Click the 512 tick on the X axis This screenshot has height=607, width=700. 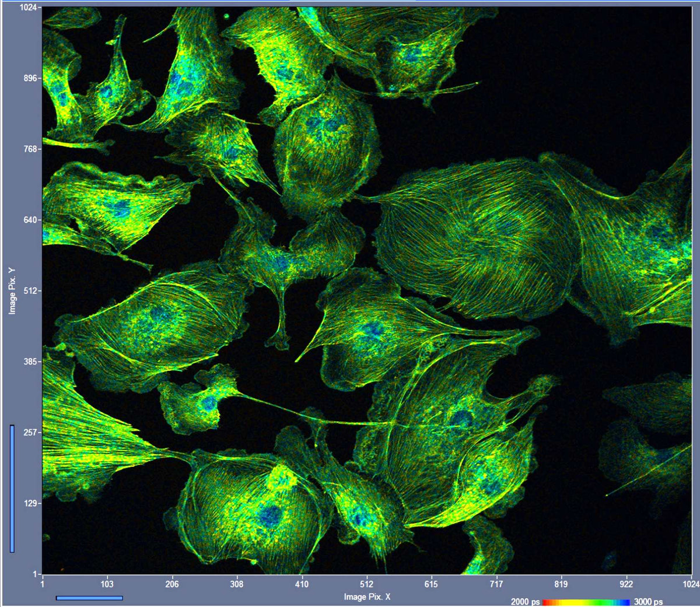click(366, 584)
